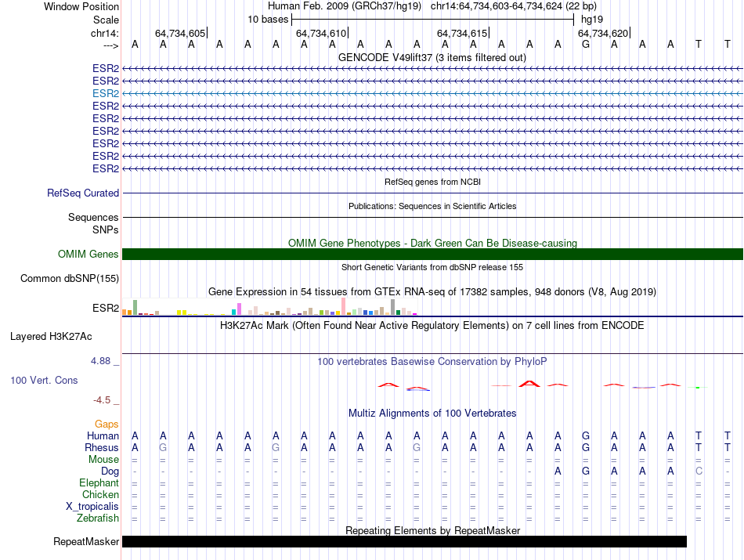The image size is (744, 560).
Task: Click the 64,734,620 position marker
Action: (603, 33)
